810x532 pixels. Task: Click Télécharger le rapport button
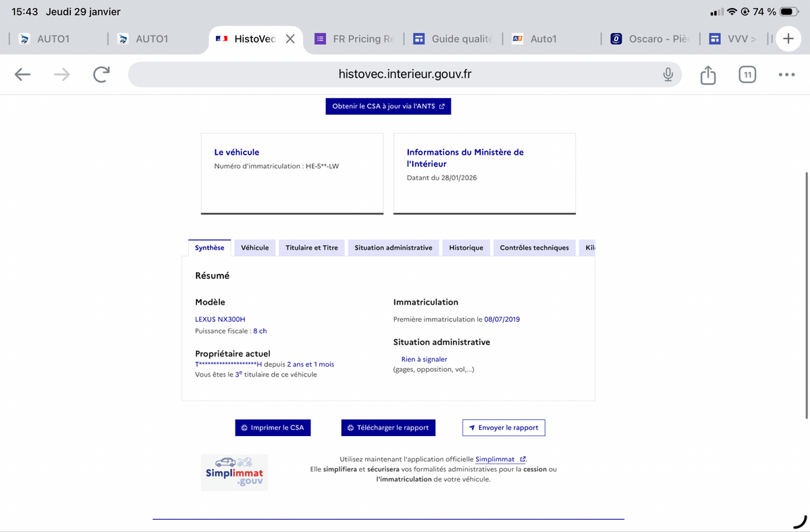point(388,427)
